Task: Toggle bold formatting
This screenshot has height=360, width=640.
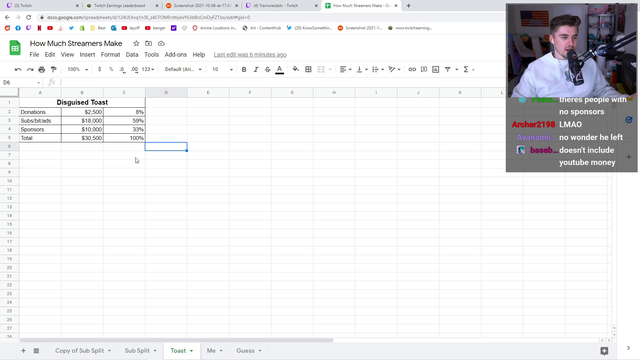Action: tap(244, 69)
